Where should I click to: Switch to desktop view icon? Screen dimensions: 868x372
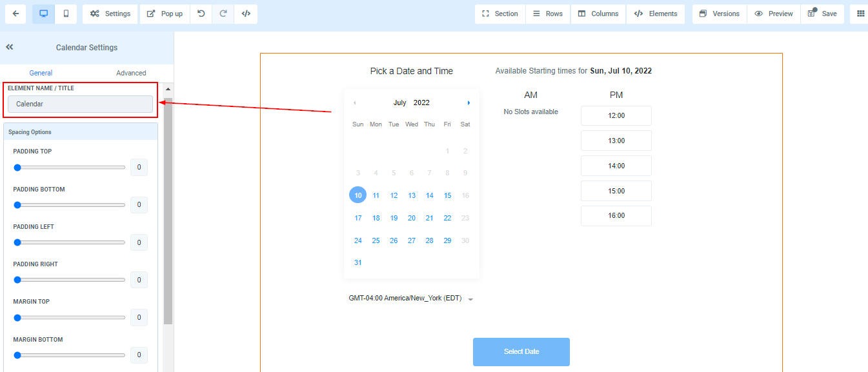pos(44,14)
